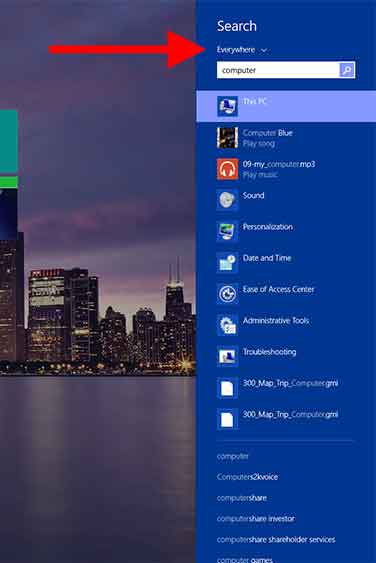Click the Date and Time clock icon

coord(227,262)
